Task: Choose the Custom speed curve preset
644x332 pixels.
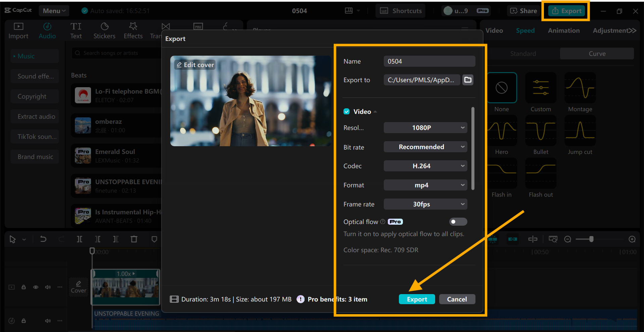Action: 541,88
